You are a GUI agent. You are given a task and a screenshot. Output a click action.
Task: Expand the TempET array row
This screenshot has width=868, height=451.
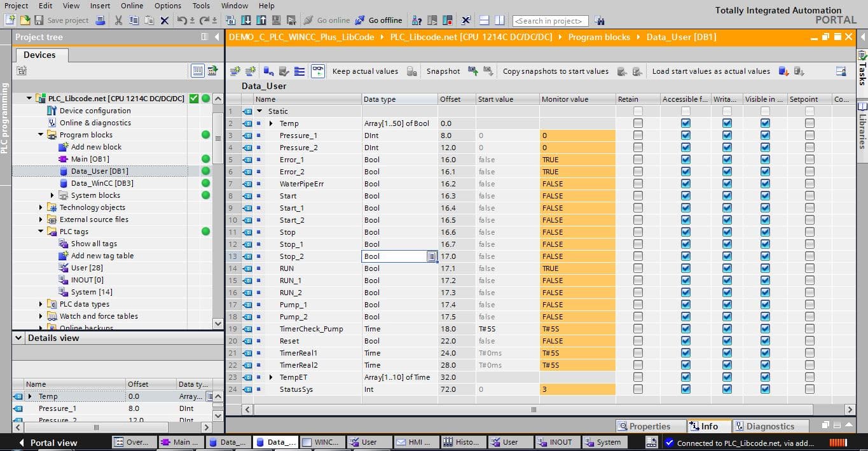pyautogui.click(x=271, y=377)
